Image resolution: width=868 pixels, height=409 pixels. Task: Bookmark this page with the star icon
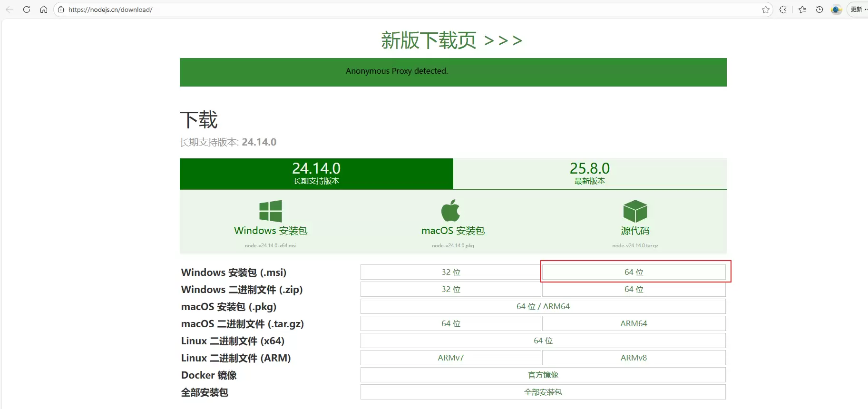point(765,10)
